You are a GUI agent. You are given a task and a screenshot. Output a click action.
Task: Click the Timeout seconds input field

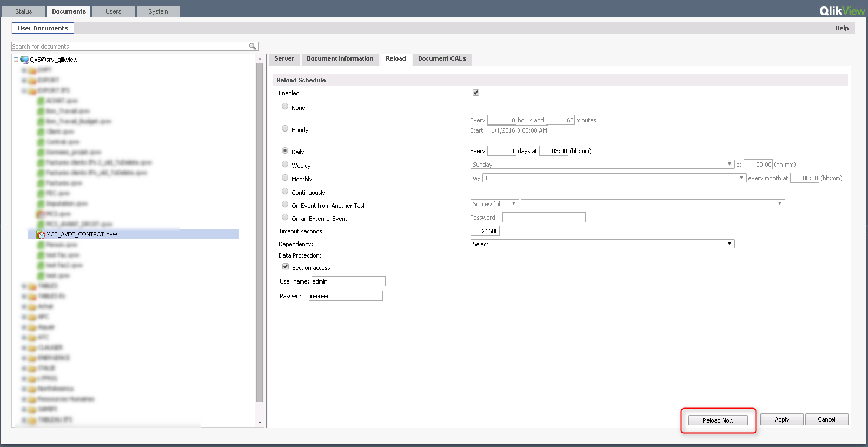tap(485, 231)
